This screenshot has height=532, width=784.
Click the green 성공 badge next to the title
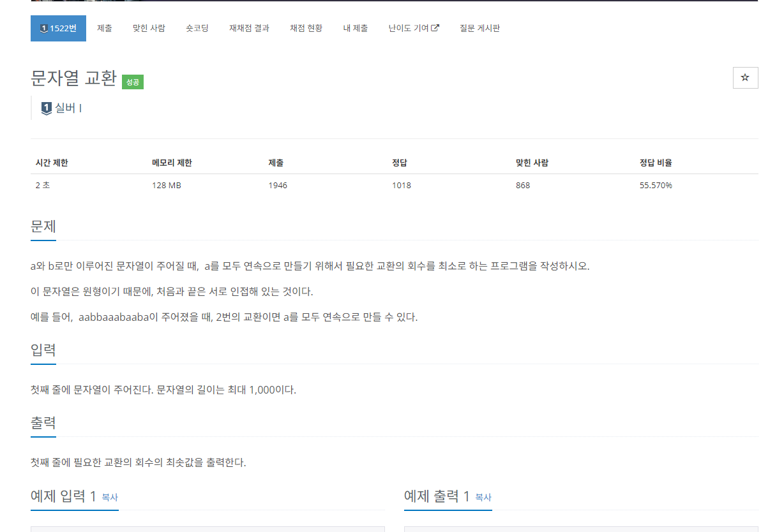coord(133,82)
